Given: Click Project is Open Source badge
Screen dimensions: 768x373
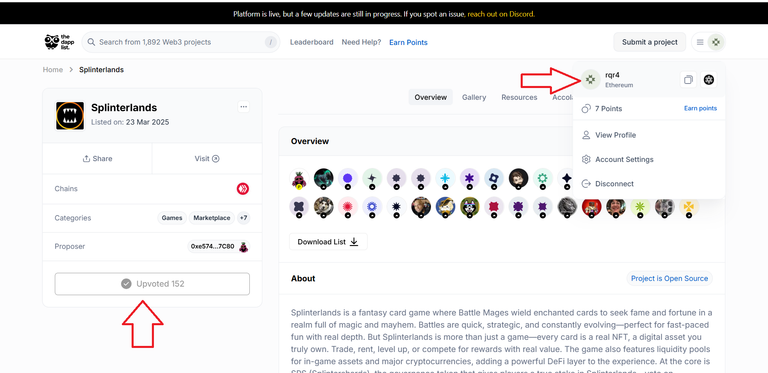Looking at the screenshot, I should [670, 279].
